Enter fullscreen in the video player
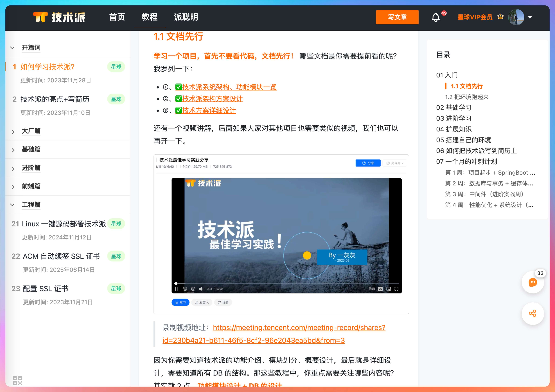The image size is (555, 392). tap(396, 289)
